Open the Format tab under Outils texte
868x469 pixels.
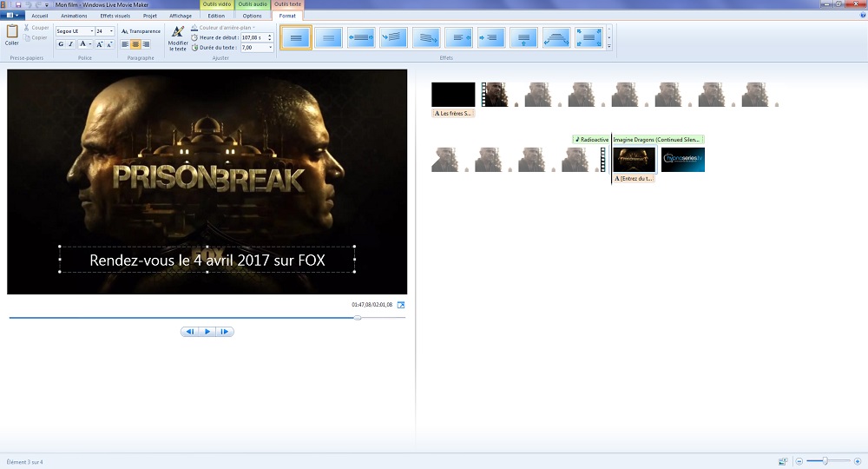(287, 16)
